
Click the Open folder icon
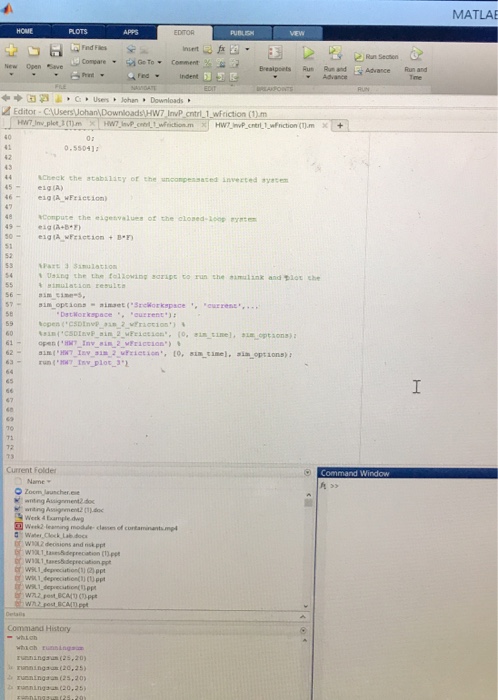tap(33, 51)
